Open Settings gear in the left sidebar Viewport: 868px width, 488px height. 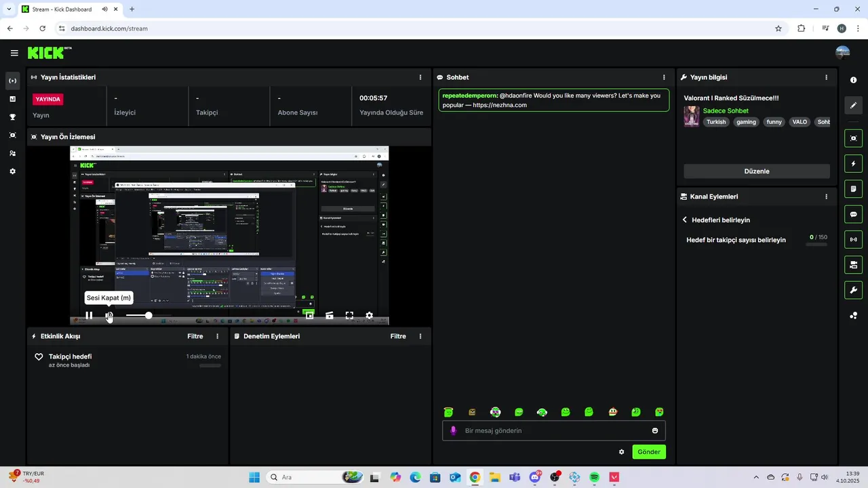tap(12, 171)
